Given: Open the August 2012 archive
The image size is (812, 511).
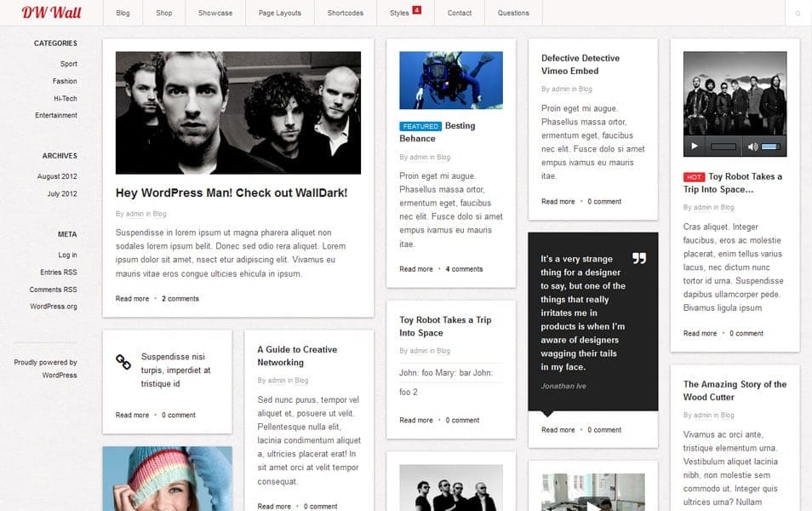Looking at the screenshot, I should tap(57, 176).
